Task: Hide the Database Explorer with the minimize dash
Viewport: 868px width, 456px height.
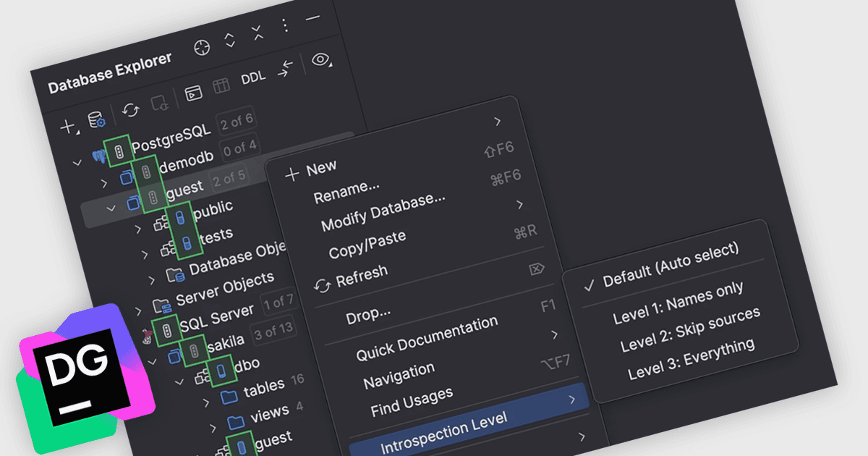Action: tap(312, 18)
